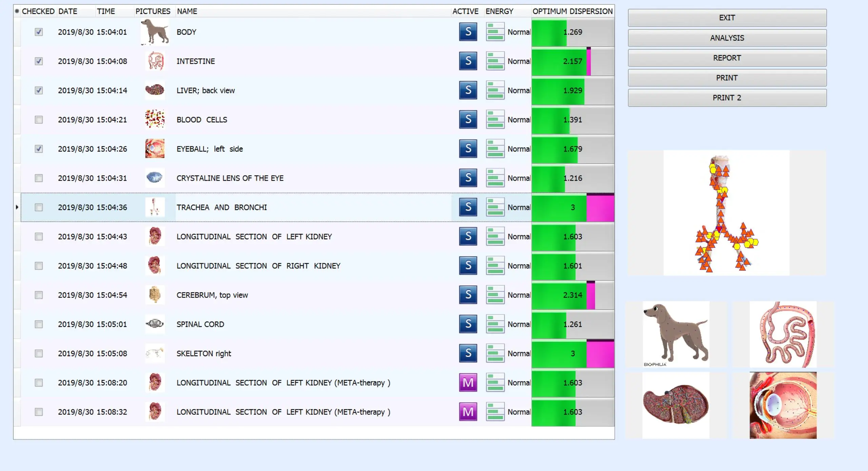The width and height of the screenshot is (868, 471).
Task: Click energy bars icon in SKELETON right row
Action: (x=495, y=353)
